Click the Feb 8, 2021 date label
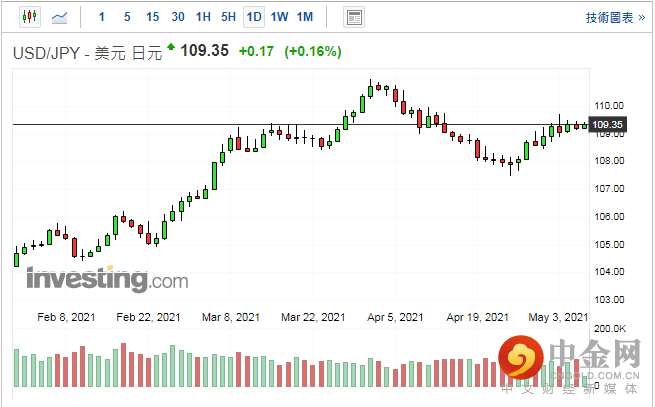Viewport: 655px width, 407px height. [x=66, y=317]
